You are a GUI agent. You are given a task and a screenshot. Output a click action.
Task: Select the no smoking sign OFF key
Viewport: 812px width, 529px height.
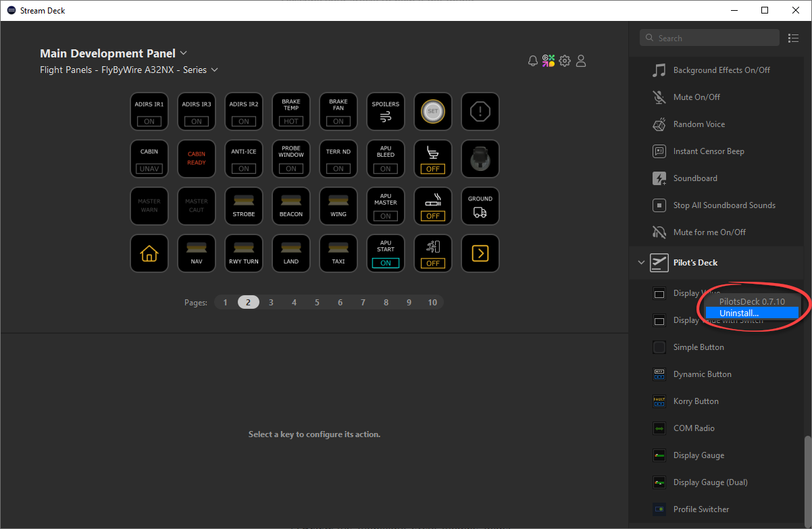tap(433, 206)
